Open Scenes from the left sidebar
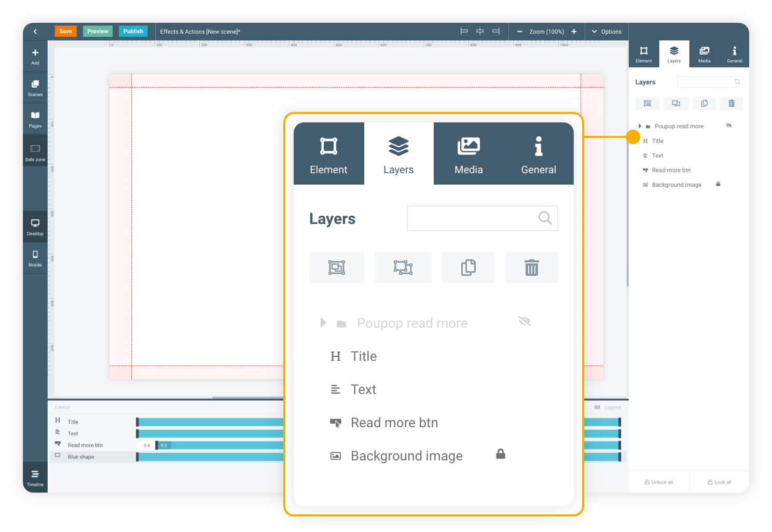The height and width of the screenshot is (532, 772). (35, 88)
